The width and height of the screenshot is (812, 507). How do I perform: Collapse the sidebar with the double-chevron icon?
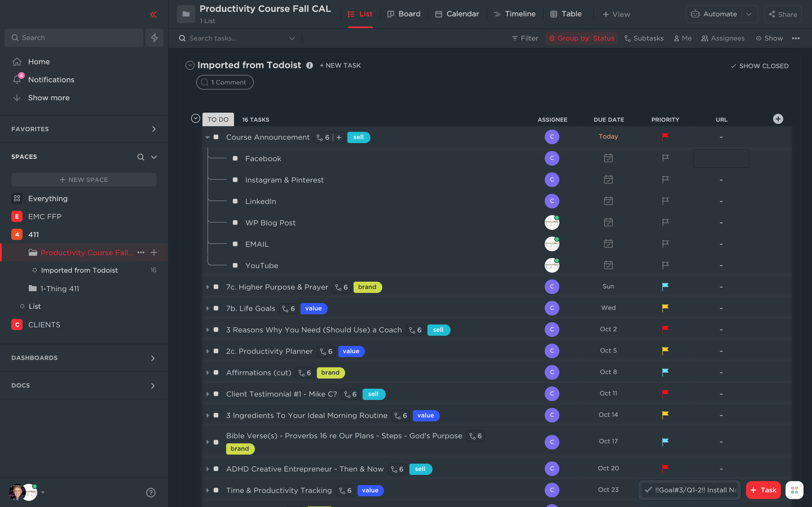tap(153, 14)
